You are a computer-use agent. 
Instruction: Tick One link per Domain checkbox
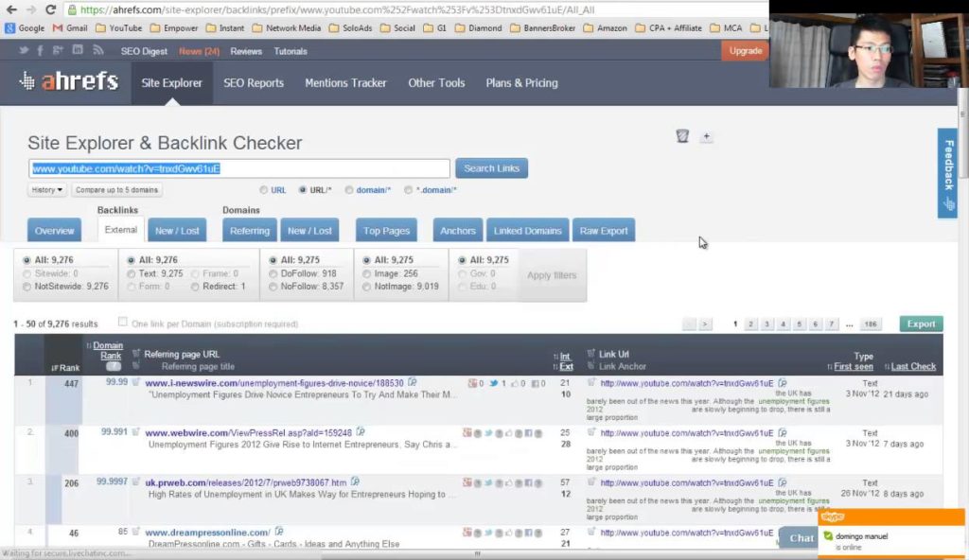click(x=122, y=322)
